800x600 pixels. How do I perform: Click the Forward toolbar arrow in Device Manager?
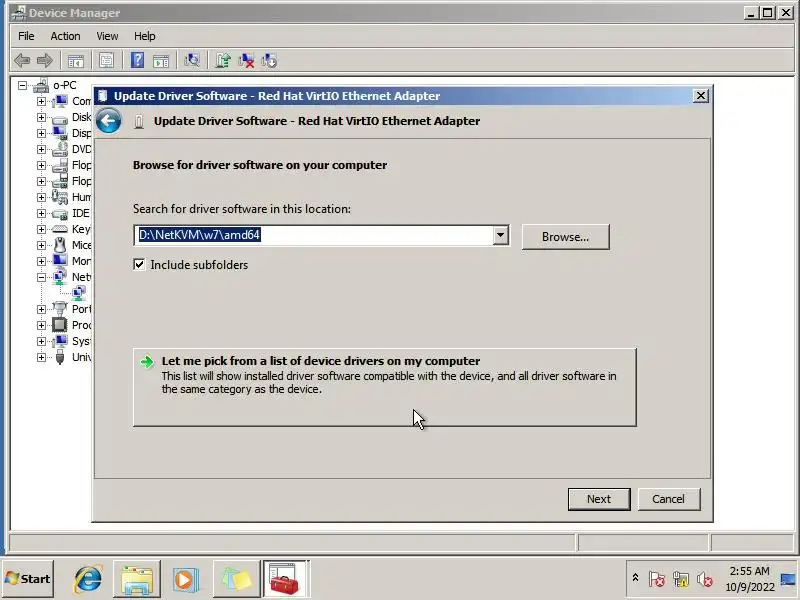pyautogui.click(x=45, y=61)
